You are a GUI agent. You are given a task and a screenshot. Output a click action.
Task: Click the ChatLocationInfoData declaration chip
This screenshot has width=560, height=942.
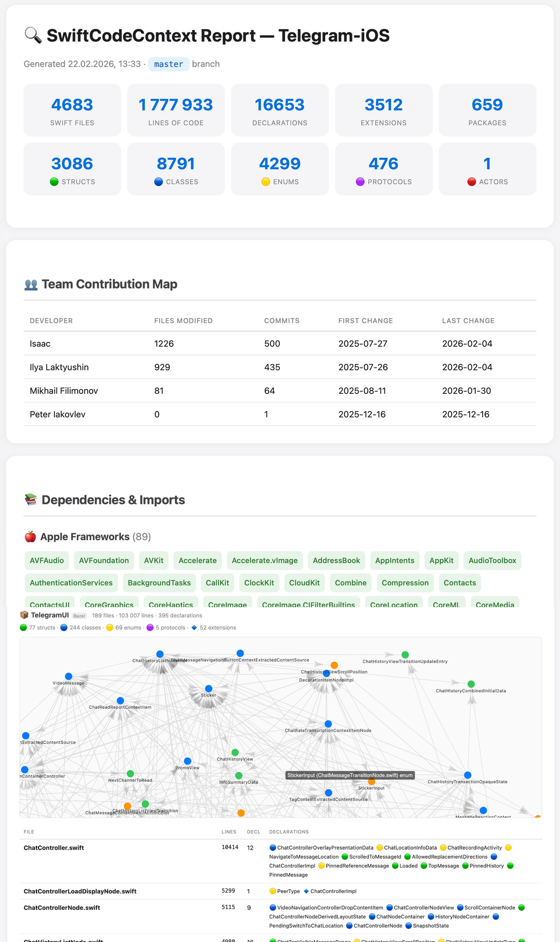pos(407,848)
